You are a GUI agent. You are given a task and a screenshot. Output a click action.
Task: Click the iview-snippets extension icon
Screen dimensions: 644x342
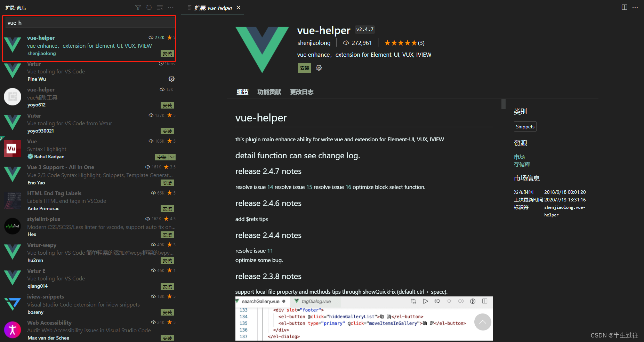(x=13, y=304)
